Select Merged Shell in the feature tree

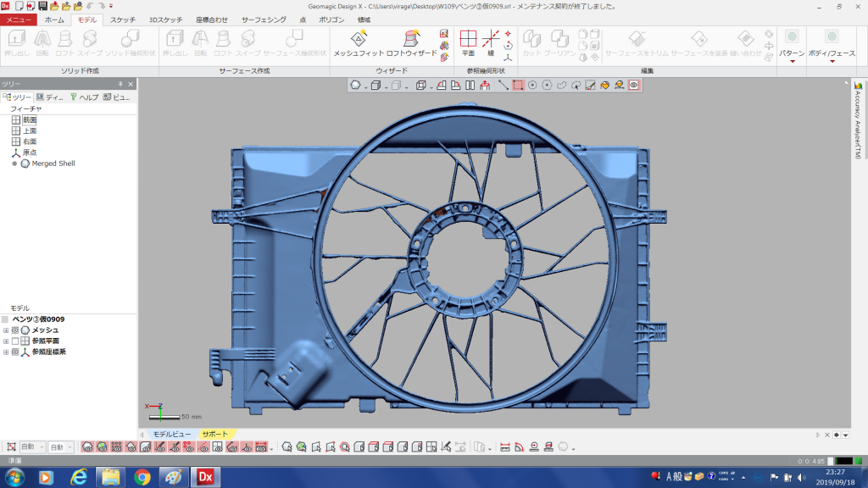coord(53,164)
